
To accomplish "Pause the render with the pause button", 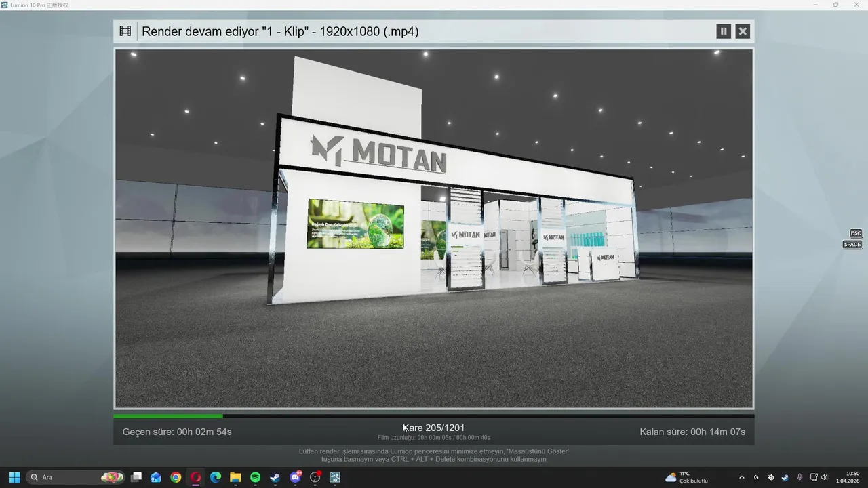I will click(724, 31).
